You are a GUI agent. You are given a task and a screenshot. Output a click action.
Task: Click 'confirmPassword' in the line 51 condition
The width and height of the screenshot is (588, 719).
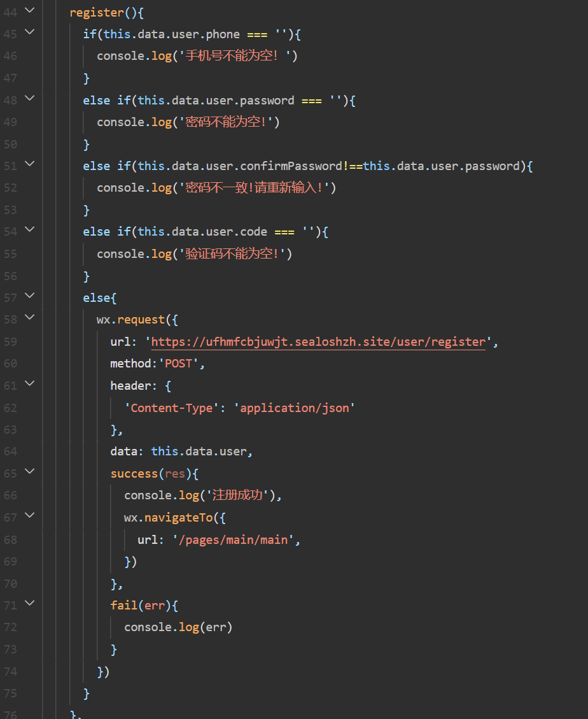coord(291,166)
